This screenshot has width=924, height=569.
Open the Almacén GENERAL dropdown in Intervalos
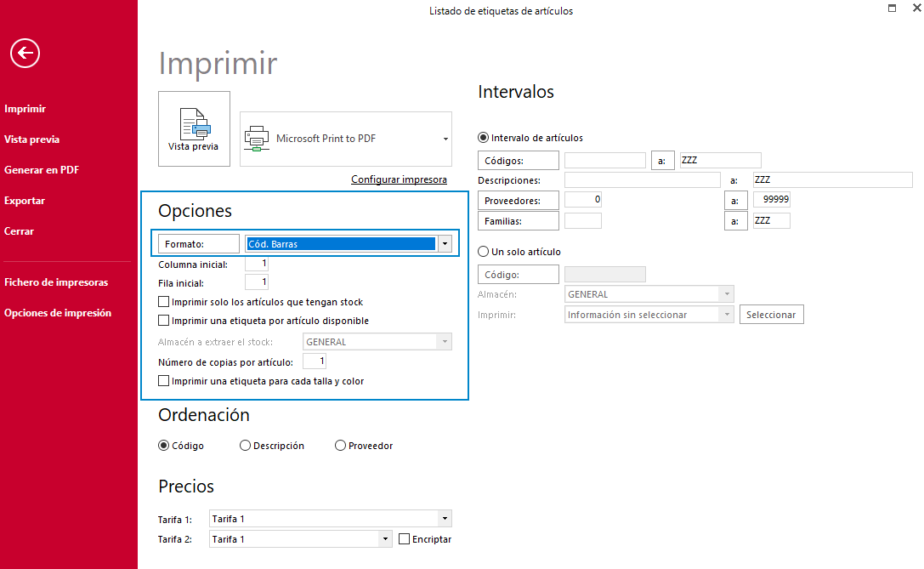649,294
